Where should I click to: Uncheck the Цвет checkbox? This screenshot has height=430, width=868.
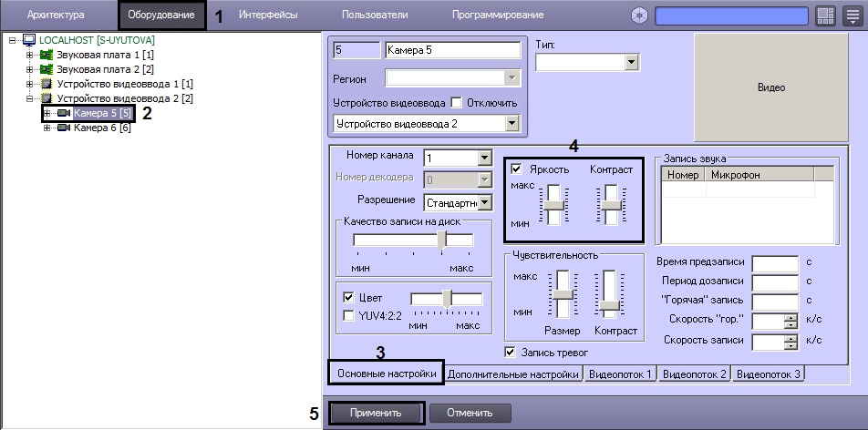click(x=348, y=298)
